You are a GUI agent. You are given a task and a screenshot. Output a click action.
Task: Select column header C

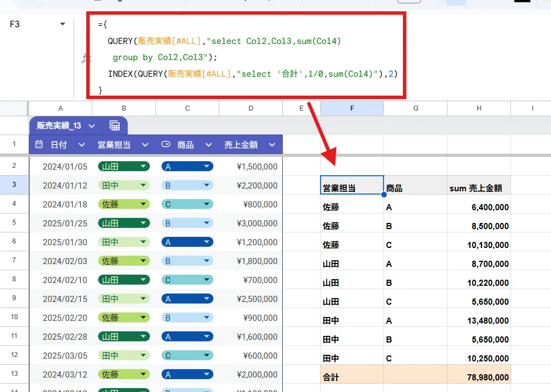point(188,108)
